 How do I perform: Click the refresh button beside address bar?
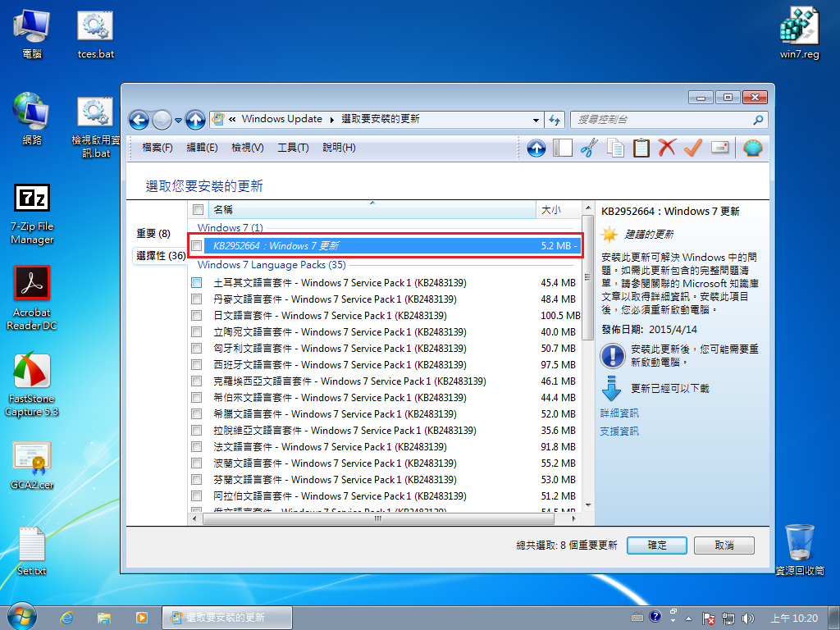[555, 120]
